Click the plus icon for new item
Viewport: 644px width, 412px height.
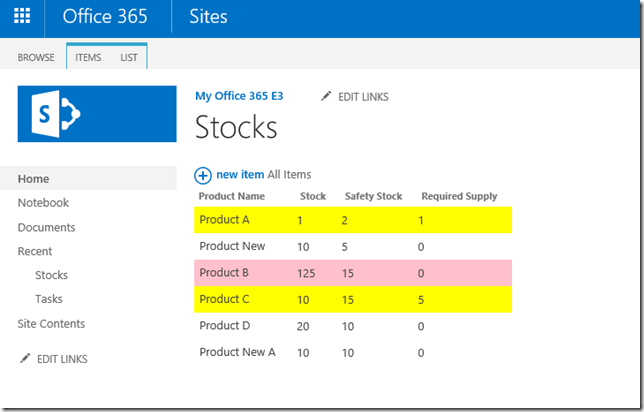tap(203, 175)
